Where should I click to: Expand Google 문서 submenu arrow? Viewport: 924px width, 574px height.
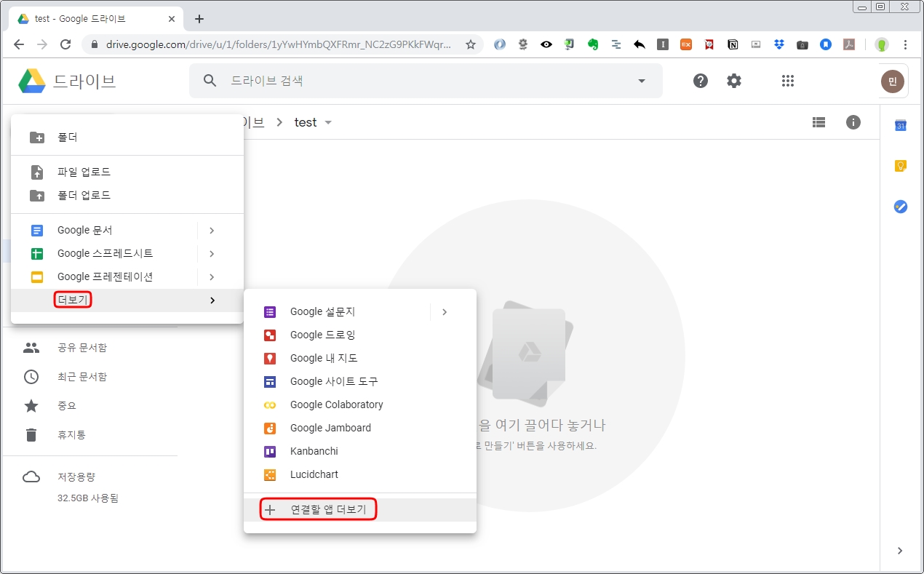pos(212,231)
